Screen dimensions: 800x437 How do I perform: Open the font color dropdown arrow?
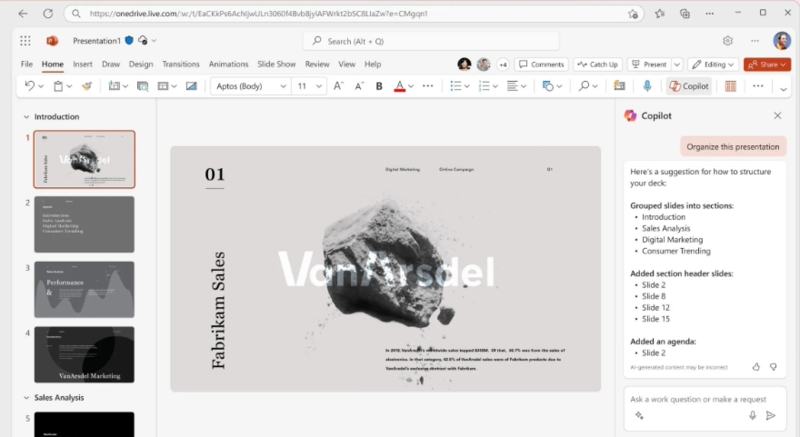click(x=411, y=87)
